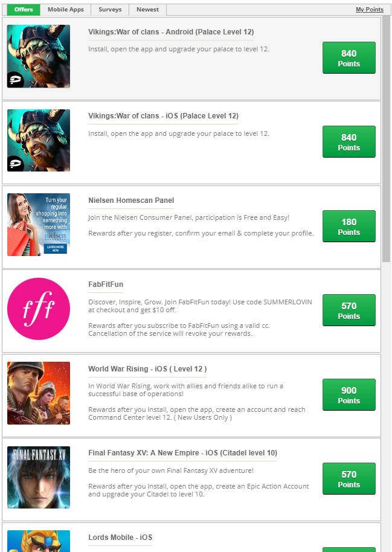Claim 840 Points for Vikings iOS offer
The width and height of the screenshot is (392, 552).
[x=349, y=141]
